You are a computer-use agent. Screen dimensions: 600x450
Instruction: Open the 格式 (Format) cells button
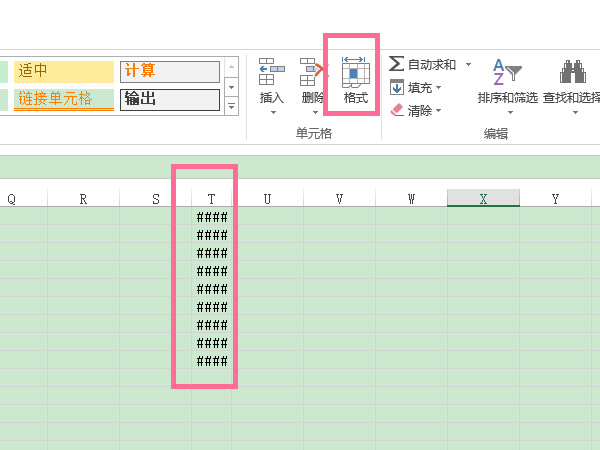tap(355, 73)
